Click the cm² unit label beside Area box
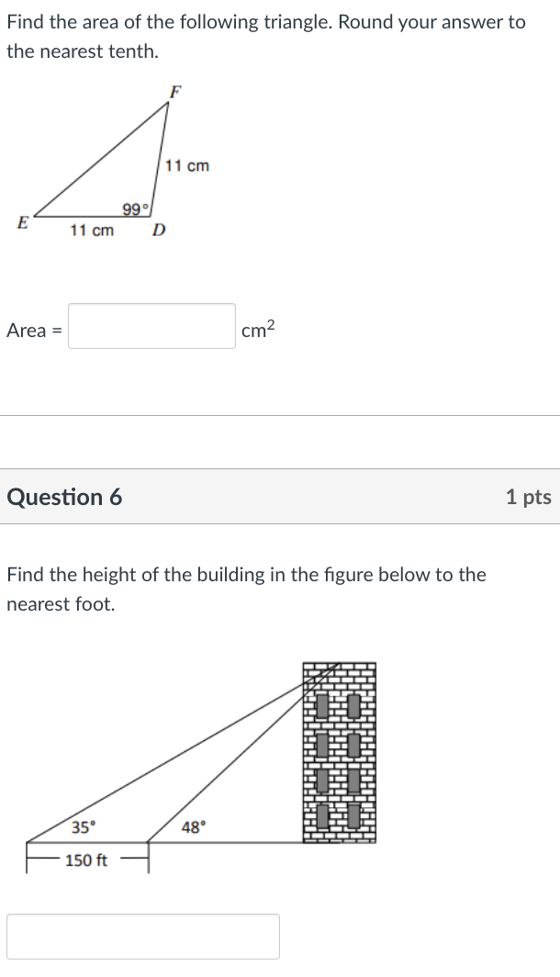The image size is (560, 977). 254,329
